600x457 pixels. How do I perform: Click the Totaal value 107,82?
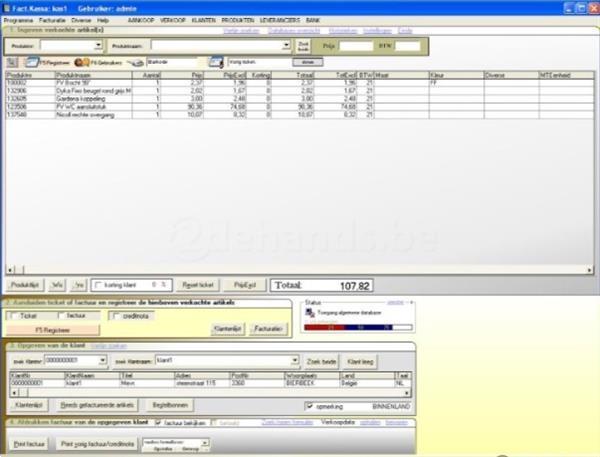pyautogui.click(x=355, y=286)
